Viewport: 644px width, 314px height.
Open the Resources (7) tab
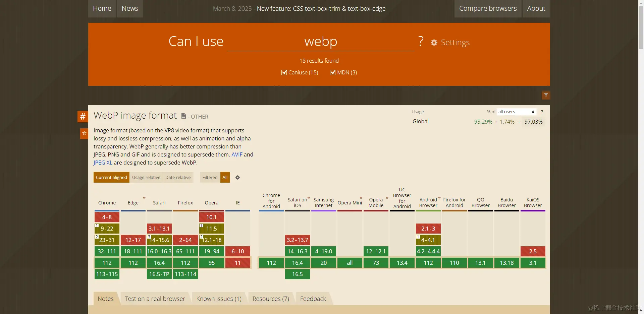pos(271,299)
